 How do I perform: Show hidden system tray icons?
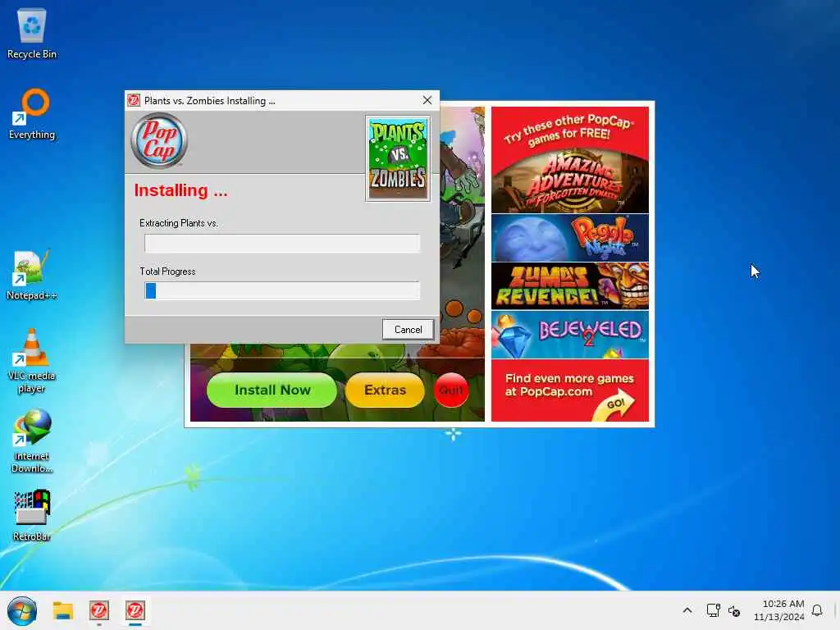click(687, 610)
